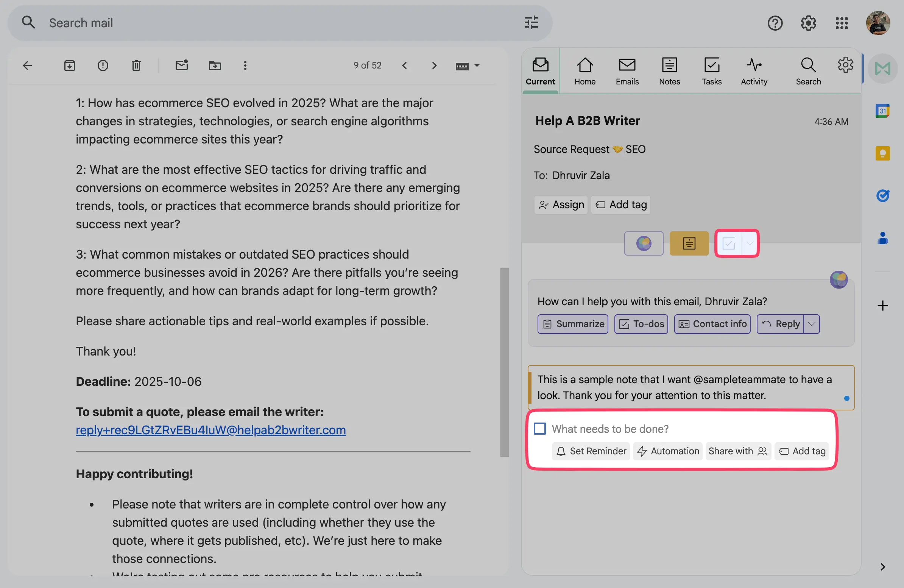Open Google Keep side panel icon
The width and height of the screenshot is (904, 588).
[882, 153]
